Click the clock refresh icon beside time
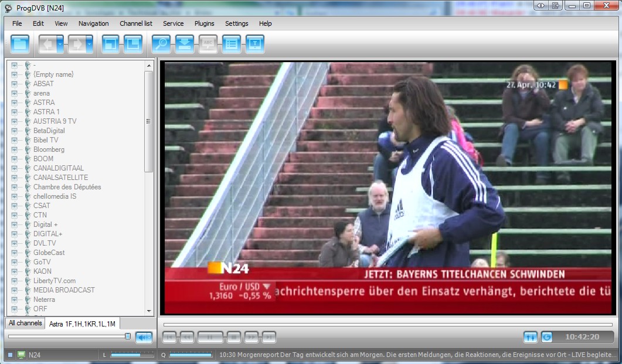Screen dimensions: 622x364 click(x=546, y=337)
